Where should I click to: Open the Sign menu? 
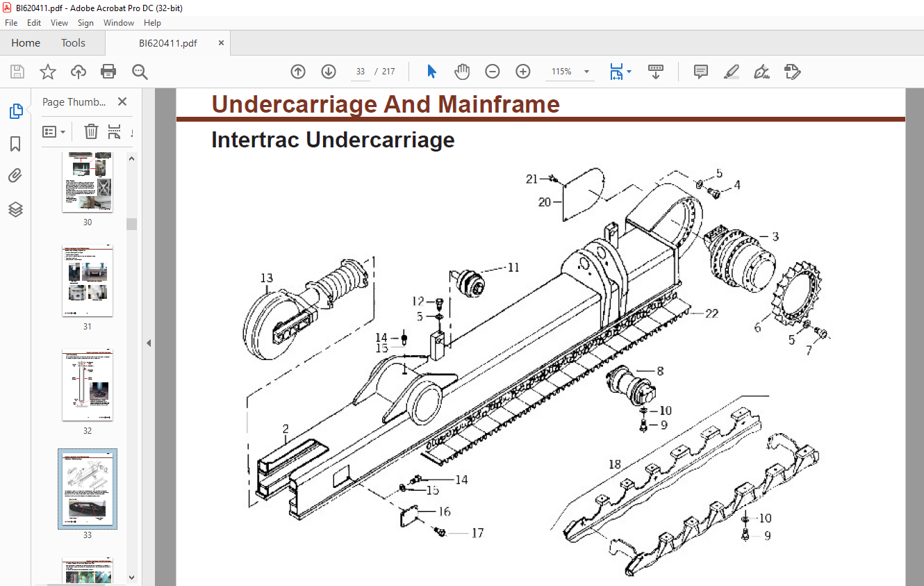(85, 23)
